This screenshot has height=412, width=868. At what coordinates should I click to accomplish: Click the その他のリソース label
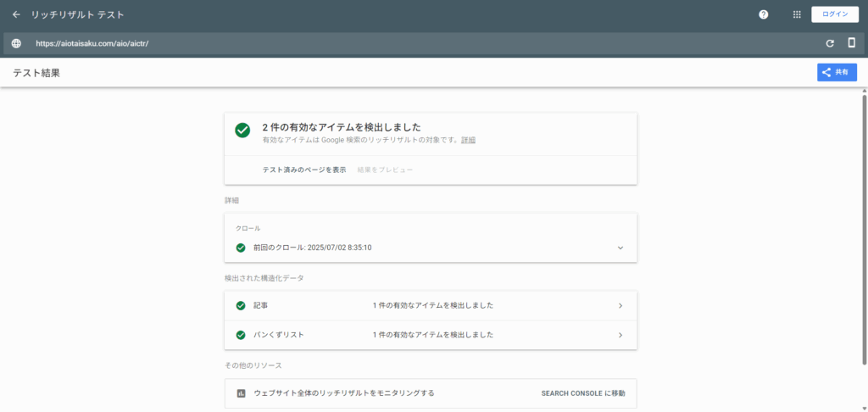pos(253,365)
